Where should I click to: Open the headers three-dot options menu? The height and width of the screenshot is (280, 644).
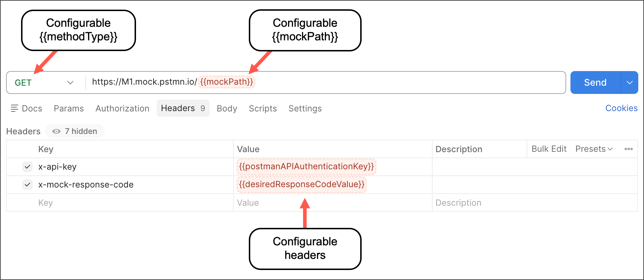tap(628, 149)
